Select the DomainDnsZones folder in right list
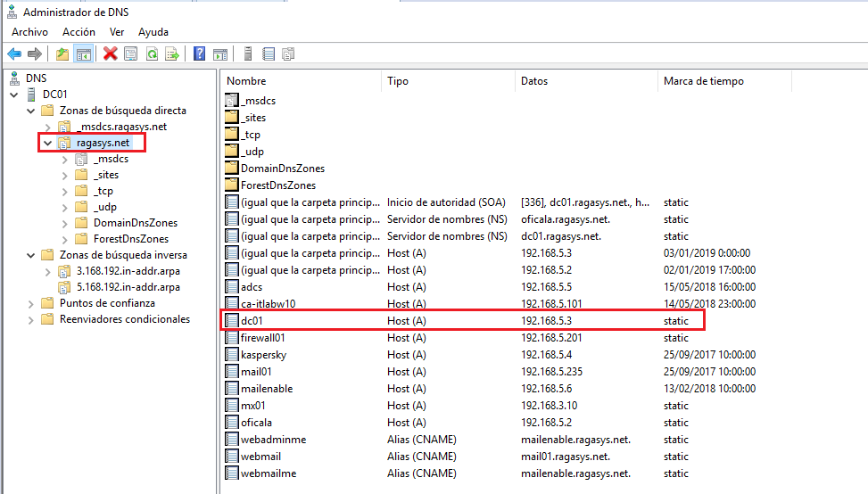This screenshot has height=494, width=868. [283, 169]
